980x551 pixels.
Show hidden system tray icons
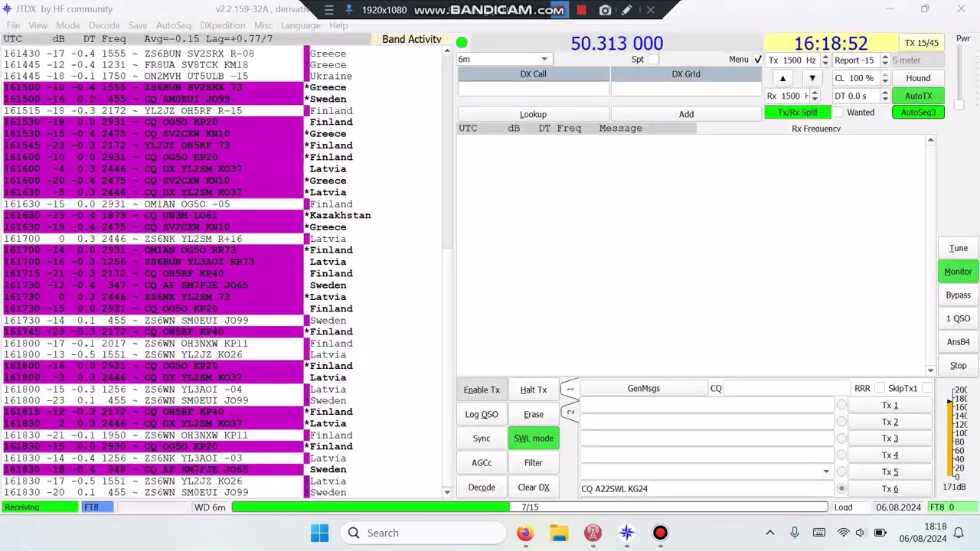tap(770, 533)
